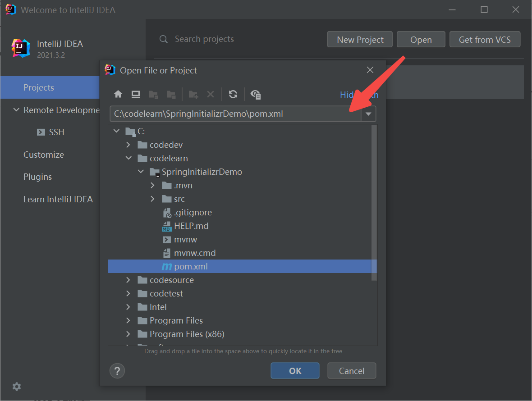This screenshot has width=532, height=401.
Task: Collapse the codelearn folder
Action: coord(128,158)
